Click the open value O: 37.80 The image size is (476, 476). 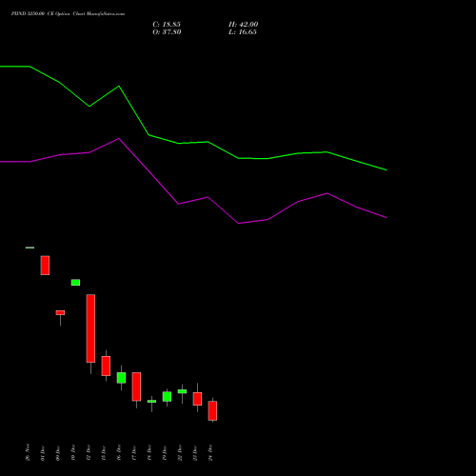(167, 32)
